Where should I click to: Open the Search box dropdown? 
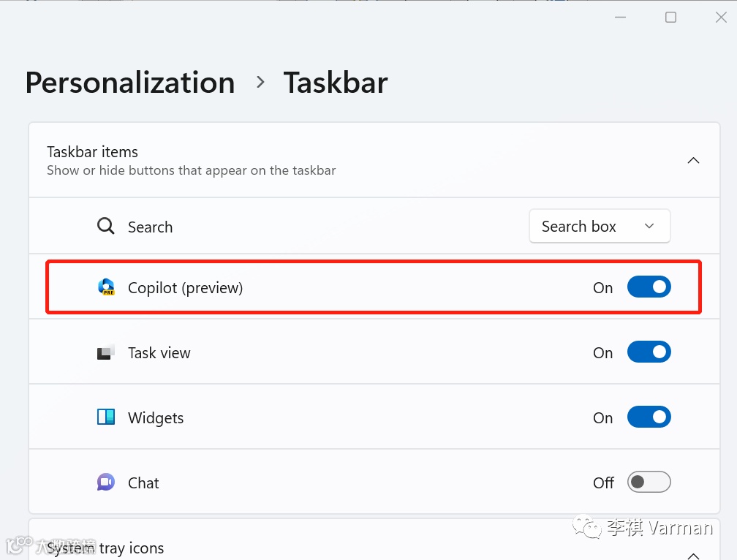tap(600, 227)
